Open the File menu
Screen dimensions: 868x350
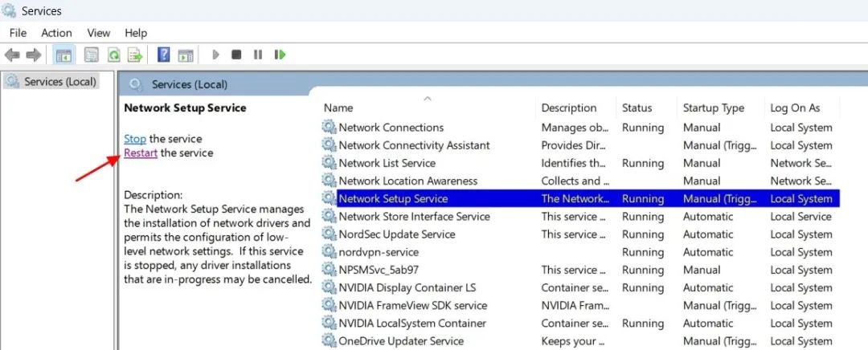[x=18, y=33]
